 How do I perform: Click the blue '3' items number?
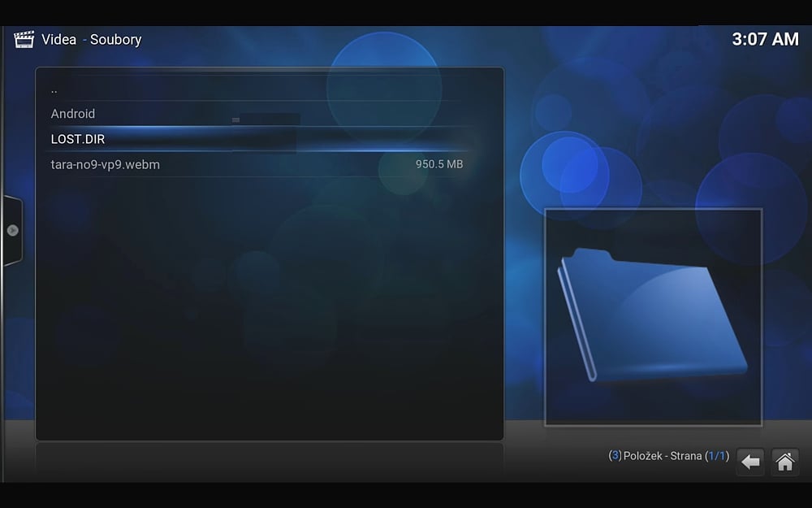coord(615,456)
